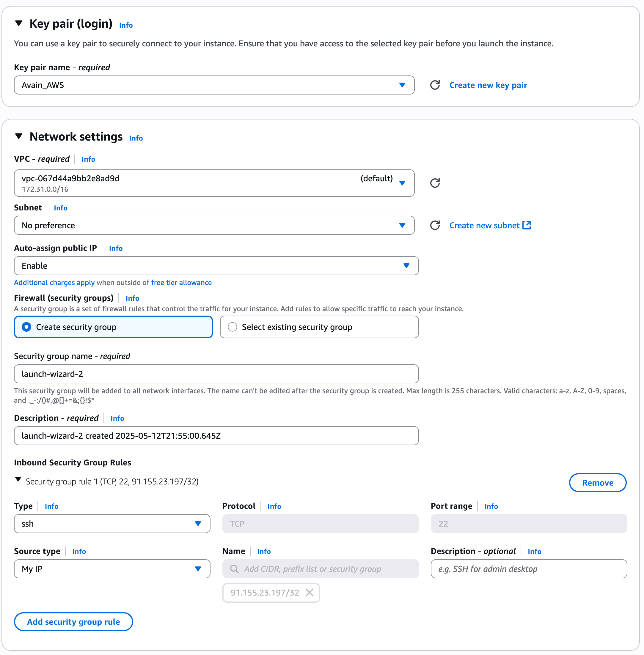Refresh the subnet list
The height and width of the screenshot is (655, 644).
point(435,225)
